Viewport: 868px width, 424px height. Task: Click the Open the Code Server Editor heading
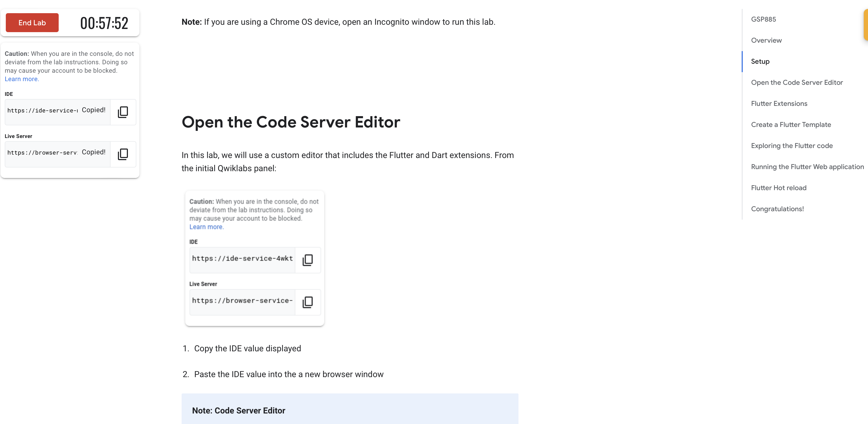[291, 122]
